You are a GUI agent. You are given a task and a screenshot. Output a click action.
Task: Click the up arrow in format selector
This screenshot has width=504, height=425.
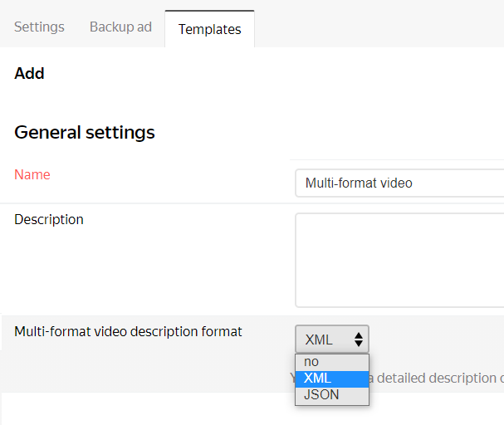(x=358, y=335)
